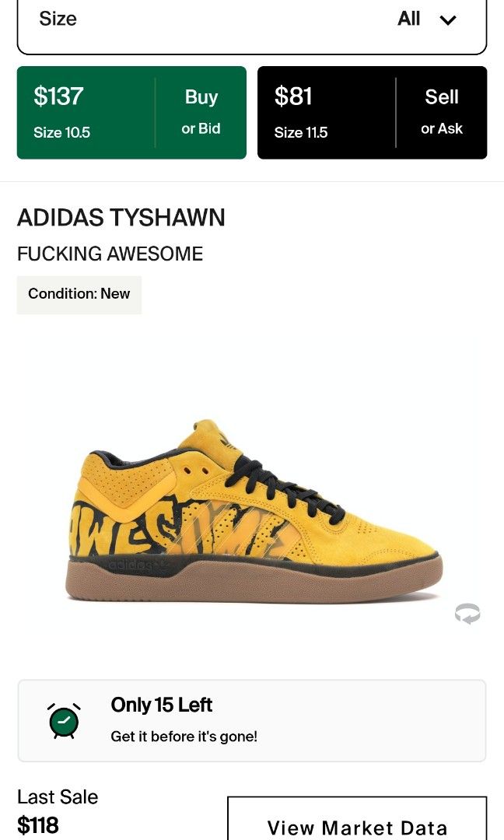
Task: Select the Size label field
Action: pyautogui.click(x=58, y=19)
